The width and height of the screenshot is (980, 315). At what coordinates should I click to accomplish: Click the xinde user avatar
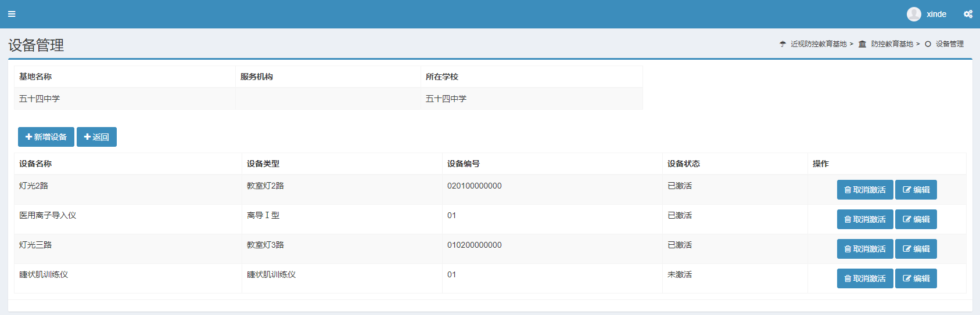(914, 14)
